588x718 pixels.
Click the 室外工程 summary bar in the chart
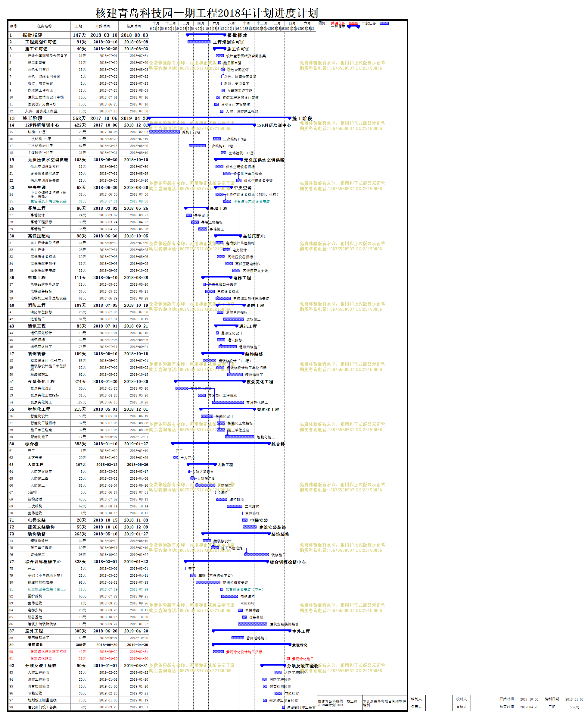pyautogui.click(x=252, y=631)
